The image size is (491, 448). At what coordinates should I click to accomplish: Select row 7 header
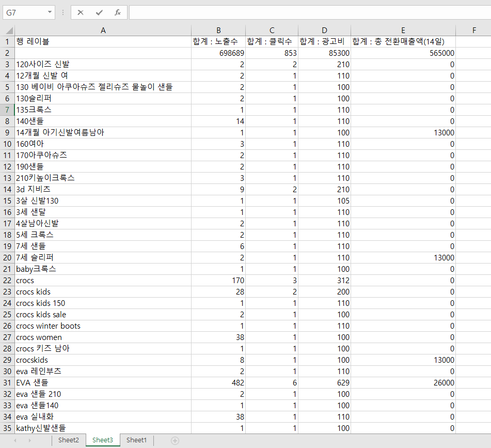coord(7,110)
